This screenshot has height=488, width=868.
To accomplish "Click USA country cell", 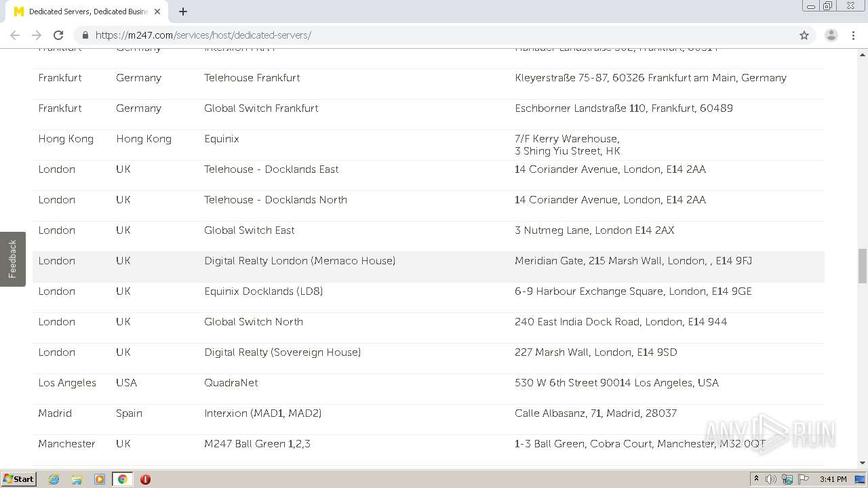I will tap(126, 383).
